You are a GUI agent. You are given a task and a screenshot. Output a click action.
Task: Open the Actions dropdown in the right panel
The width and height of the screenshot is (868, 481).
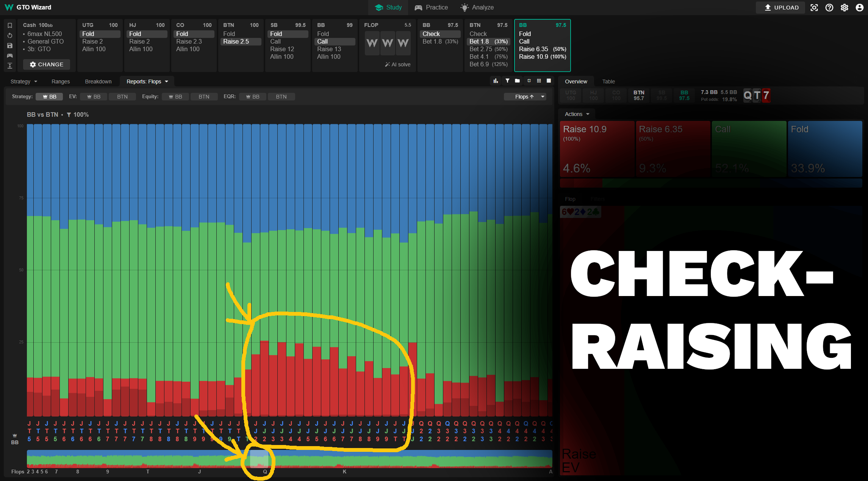(577, 114)
